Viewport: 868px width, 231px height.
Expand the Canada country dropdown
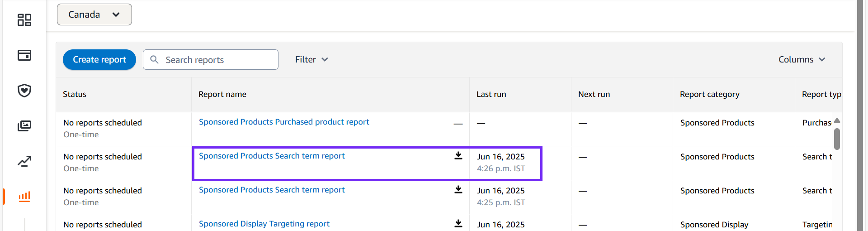point(94,14)
